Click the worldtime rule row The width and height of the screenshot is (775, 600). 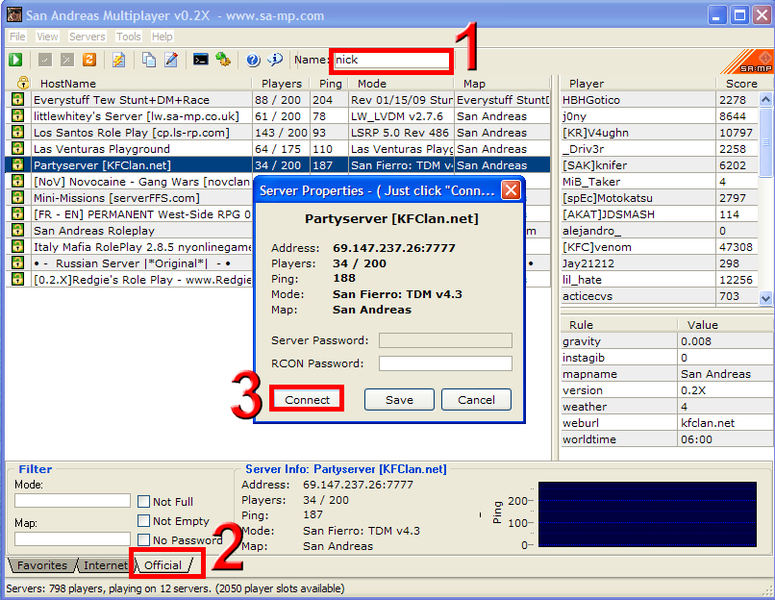(666, 439)
